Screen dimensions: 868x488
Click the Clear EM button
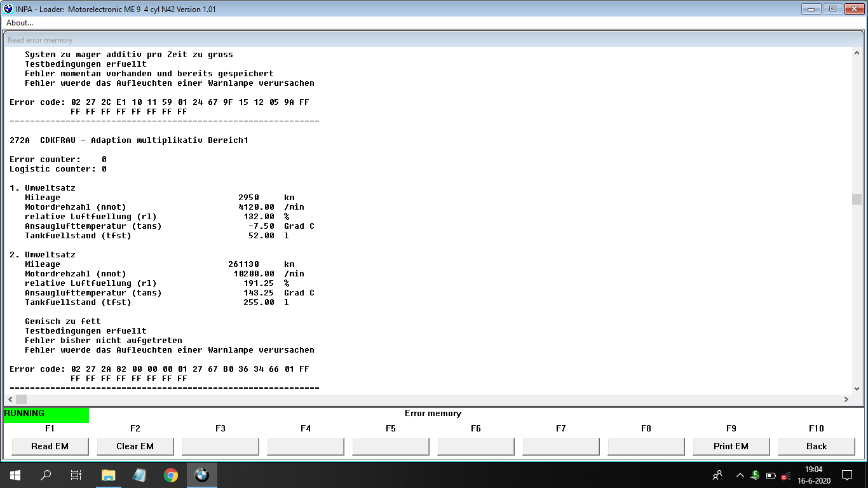point(135,446)
